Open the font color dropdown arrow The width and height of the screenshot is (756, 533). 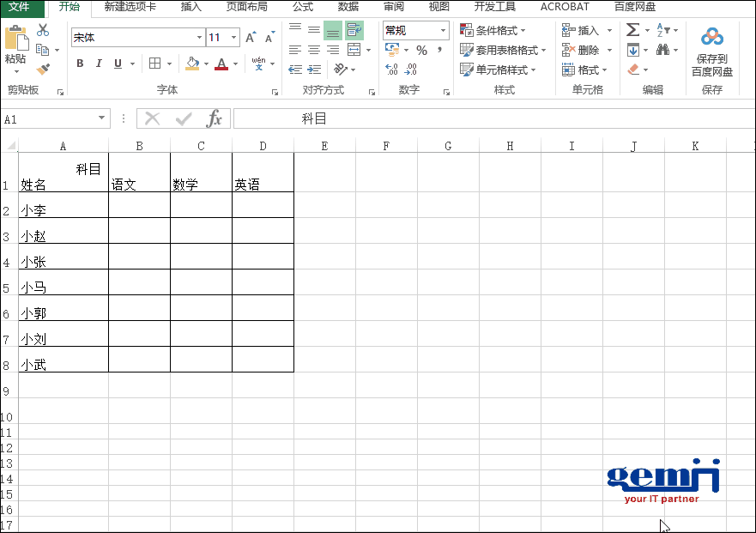[234, 64]
